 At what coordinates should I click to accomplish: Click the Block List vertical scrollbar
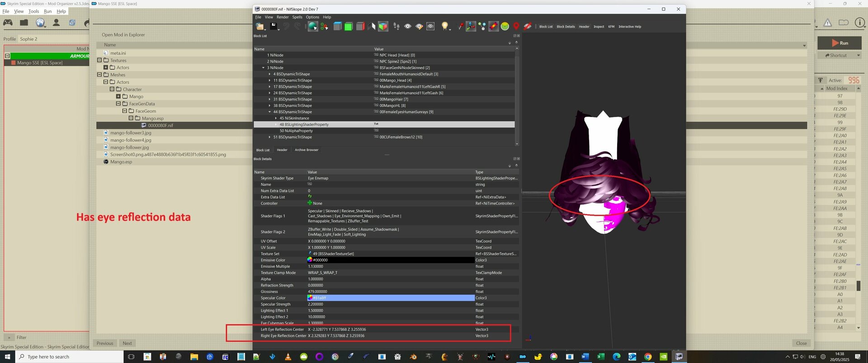tap(517, 96)
